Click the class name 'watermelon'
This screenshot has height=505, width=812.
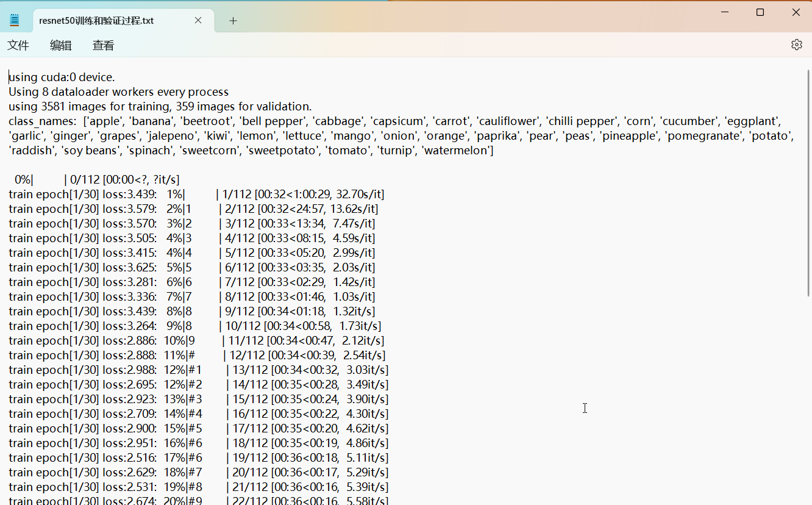[457, 151]
